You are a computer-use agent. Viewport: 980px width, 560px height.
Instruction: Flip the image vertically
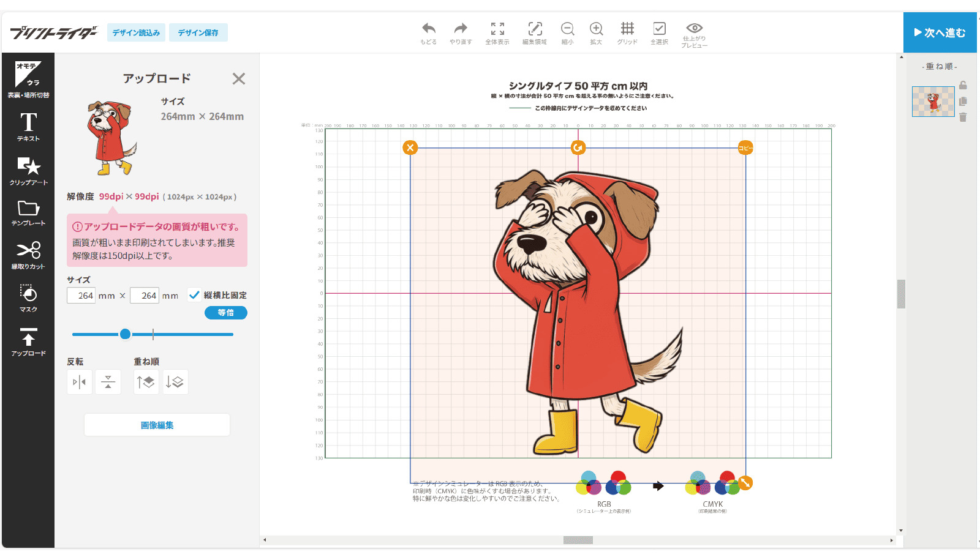coord(108,382)
